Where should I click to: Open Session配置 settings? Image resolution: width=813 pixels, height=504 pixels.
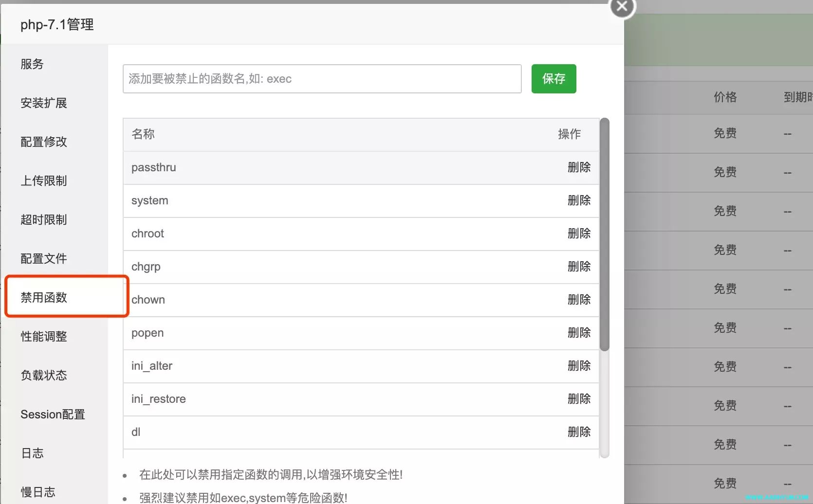point(53,414)
